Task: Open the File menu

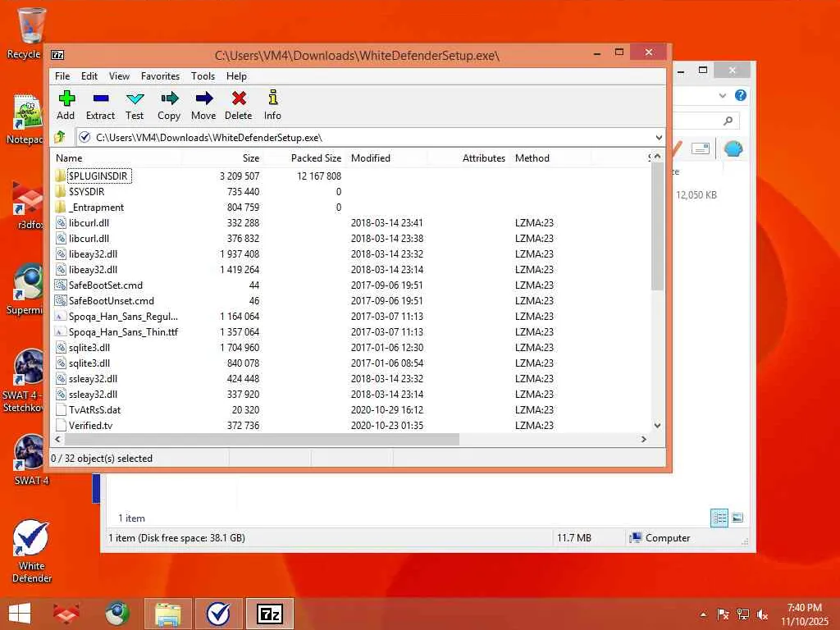Action: [62, 76]
